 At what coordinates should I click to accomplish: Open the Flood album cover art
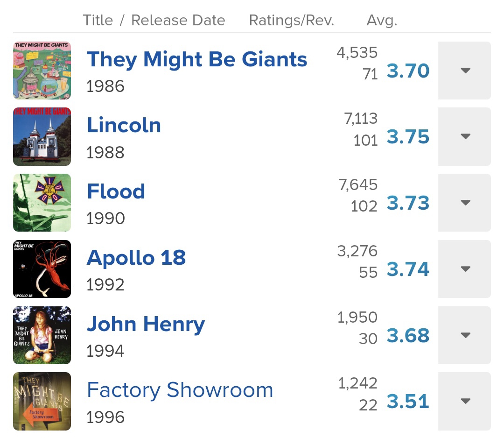[42, 203]
